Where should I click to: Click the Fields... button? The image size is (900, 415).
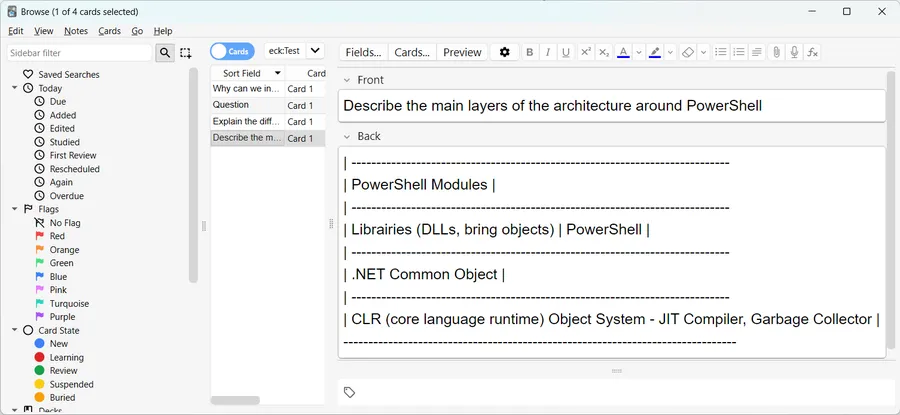(x=364, y=52)
